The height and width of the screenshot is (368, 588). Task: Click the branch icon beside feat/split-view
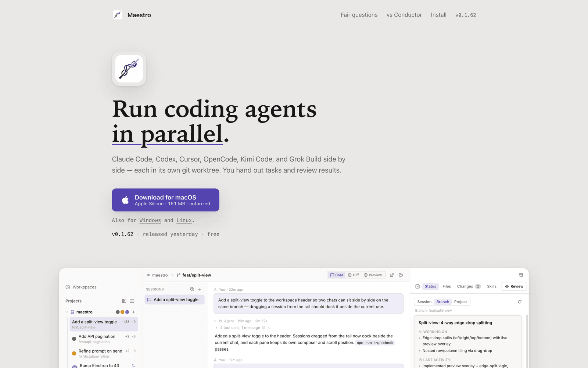click(179, 275)
